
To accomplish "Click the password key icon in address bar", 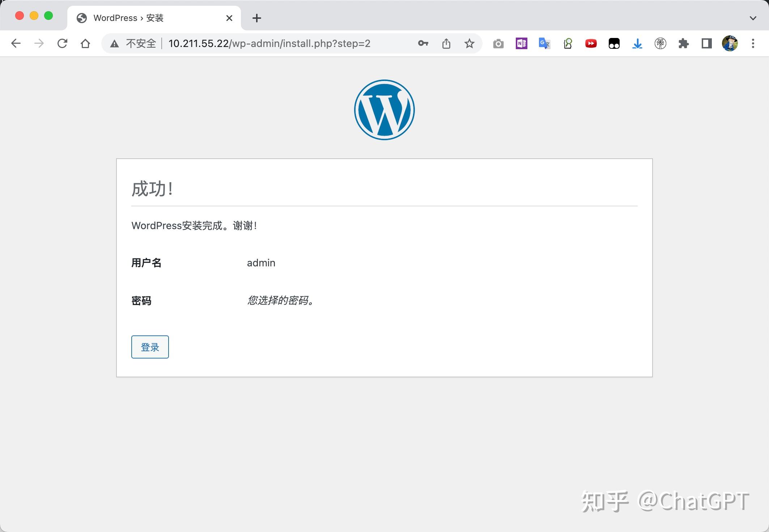I will tap(423, 43).
